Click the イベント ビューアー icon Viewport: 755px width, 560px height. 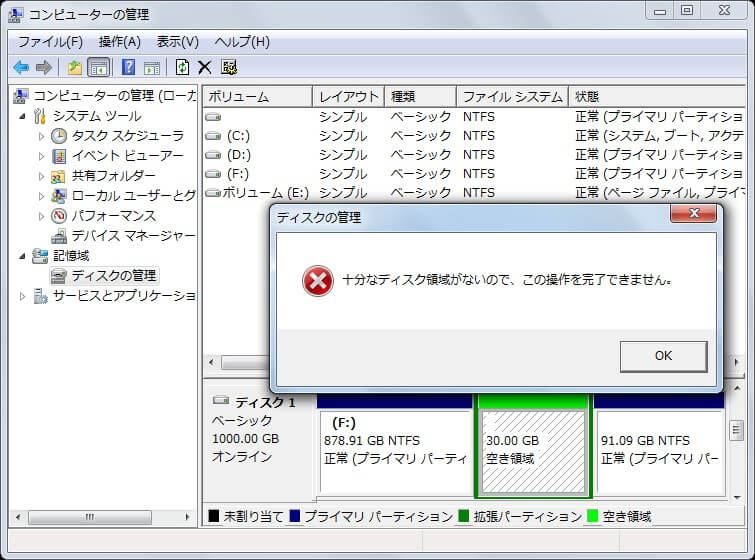59,156
